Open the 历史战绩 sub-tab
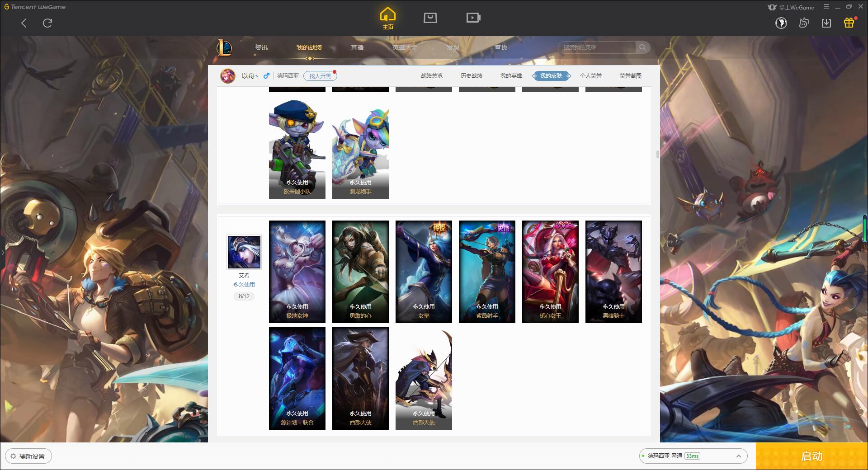This screenshot has height=470, width=868. click(x=472, y=76)
